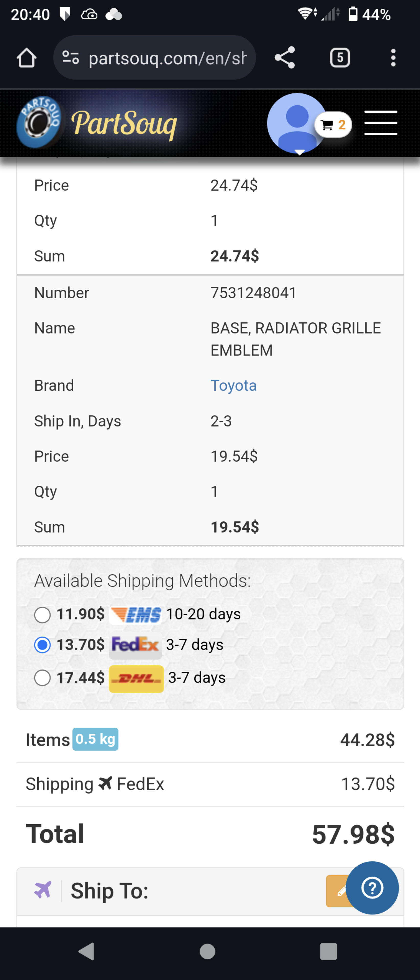
Task: Edit the Ship To address
Action: [x=337, y=891]
